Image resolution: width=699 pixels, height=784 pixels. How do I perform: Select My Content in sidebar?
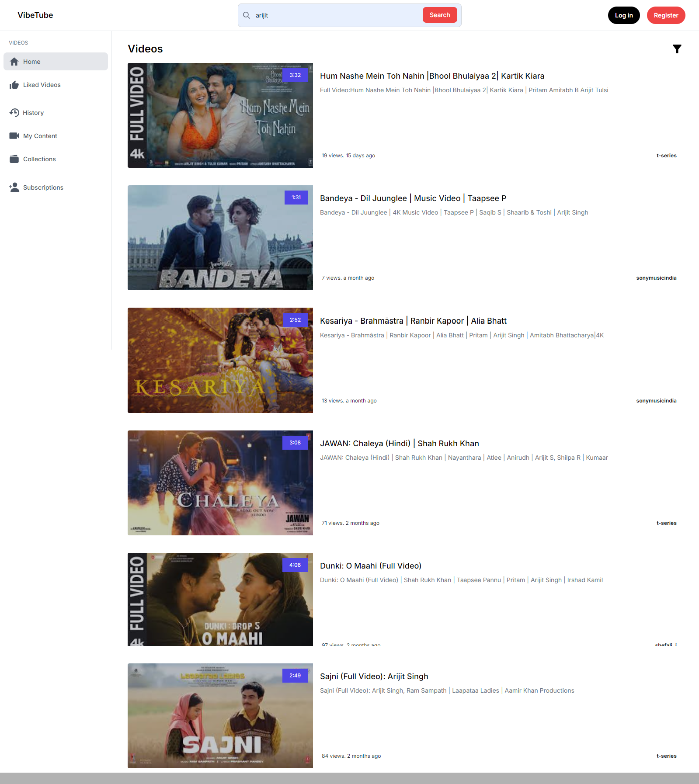[56, 136]
